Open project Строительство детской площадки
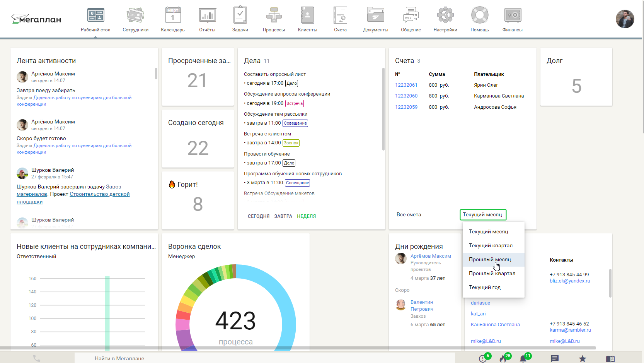The width and height of the screenshot is (644, 363). coord(99,194)
